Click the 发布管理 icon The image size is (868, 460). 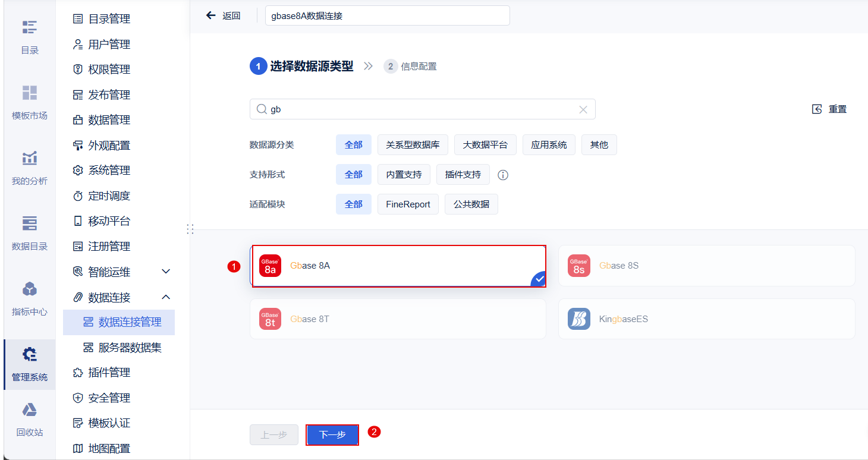coord(78,94)
